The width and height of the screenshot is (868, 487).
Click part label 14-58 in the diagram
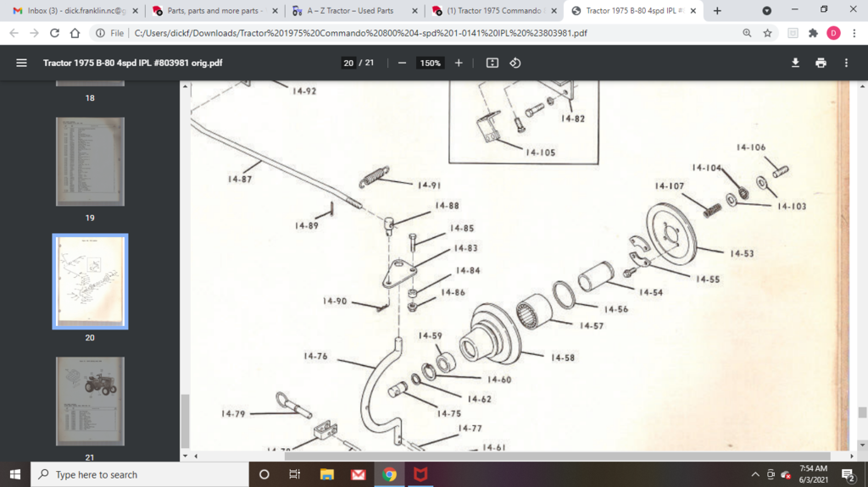[x=563, y=358]
